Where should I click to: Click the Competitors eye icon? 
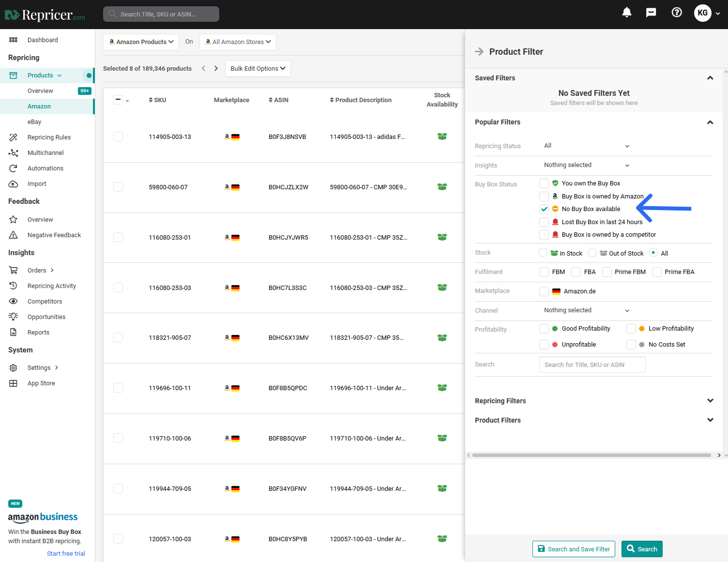[13, 301]
